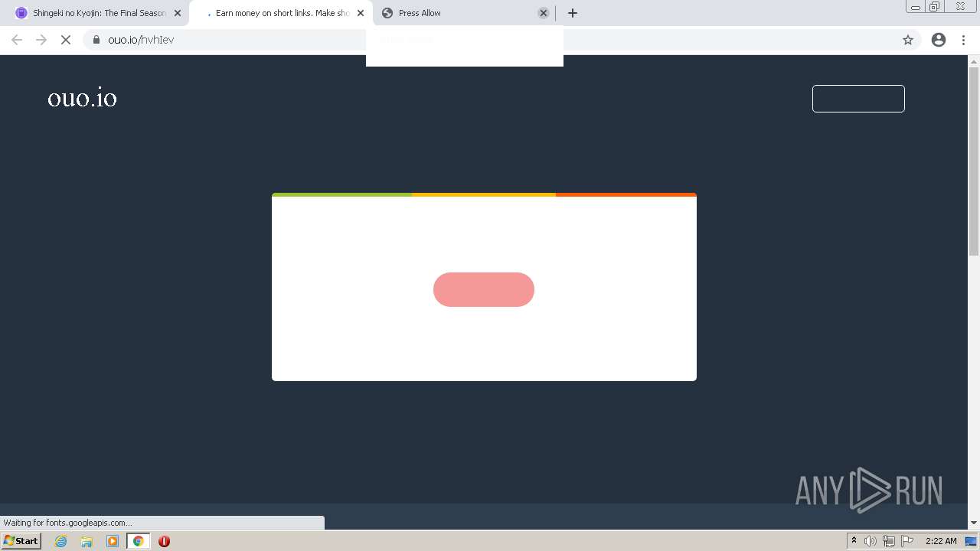Open the Chrome three-dot menu
This screenshot has height=551, width=980.
(964, 40)
